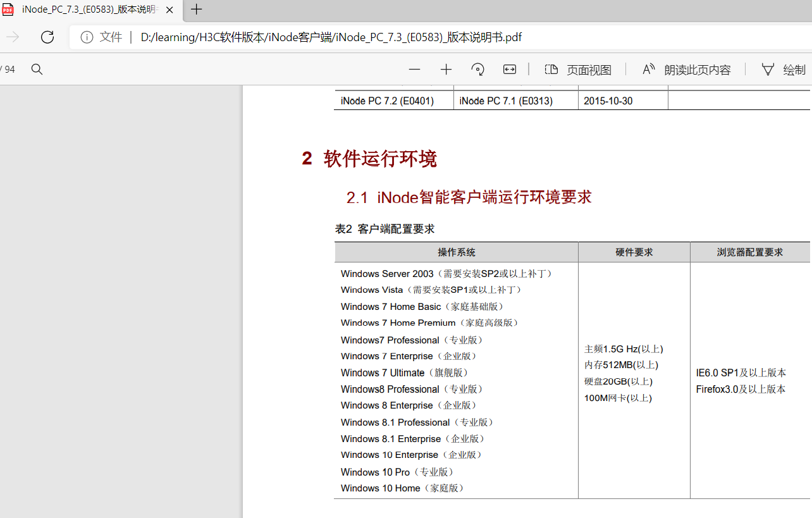This screenshot has width=812, height=518.
Task: Click the 操作系统 column header
Action: coord(456,252)
